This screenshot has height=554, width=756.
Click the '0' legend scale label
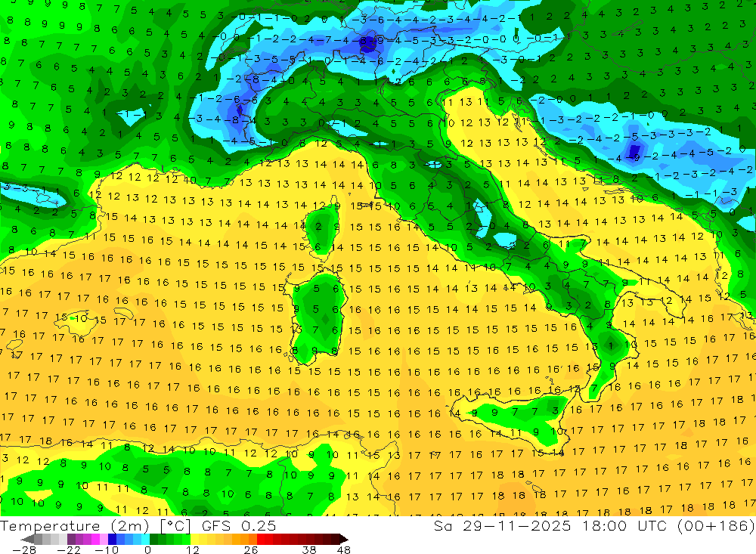coord(147,549)
